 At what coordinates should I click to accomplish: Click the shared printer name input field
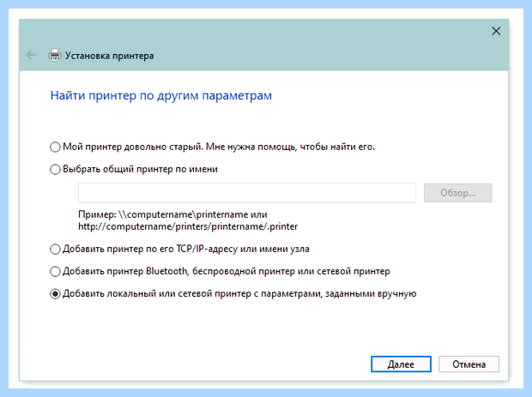(x=247, y=193)
